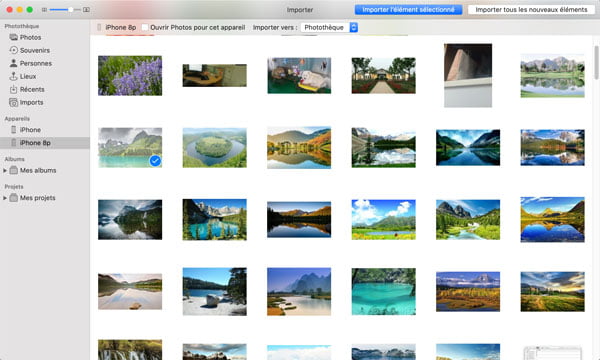Select the bright turquoise water photo
Screen dimensions: 600x360
coord(383,292)
